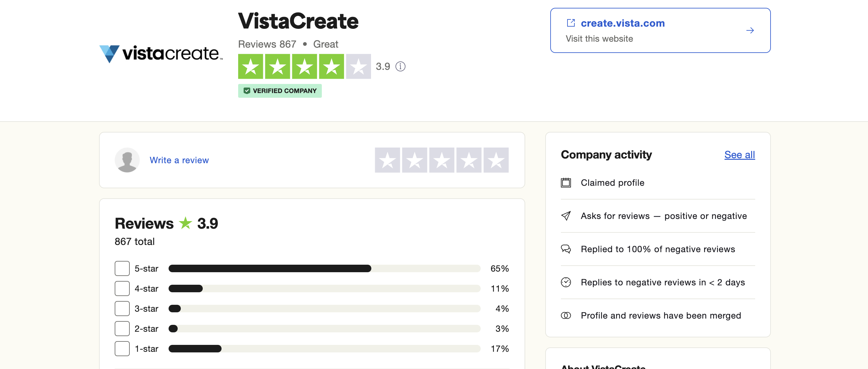Click the speech bubble icon for negative review replies
This screenshot has height=369, width=868.
tap(566, 249)
